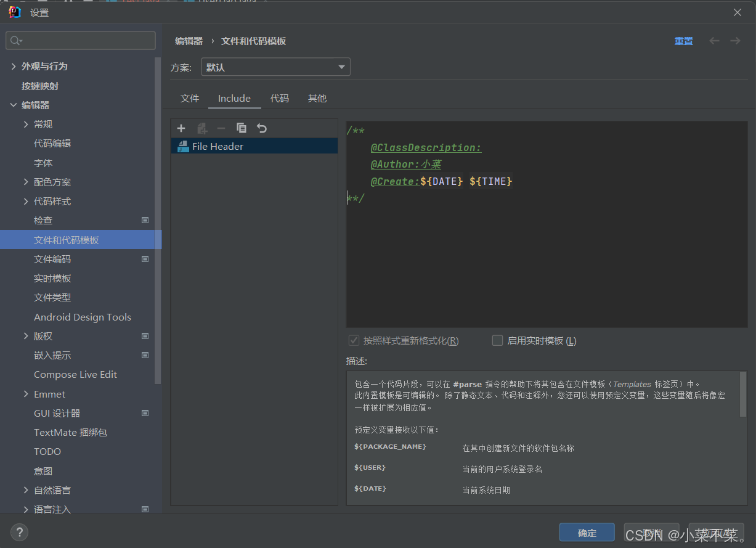This screenshot has height=548, width=756.
Task: Switch to the 代码 tab
Action: [280, 99]
